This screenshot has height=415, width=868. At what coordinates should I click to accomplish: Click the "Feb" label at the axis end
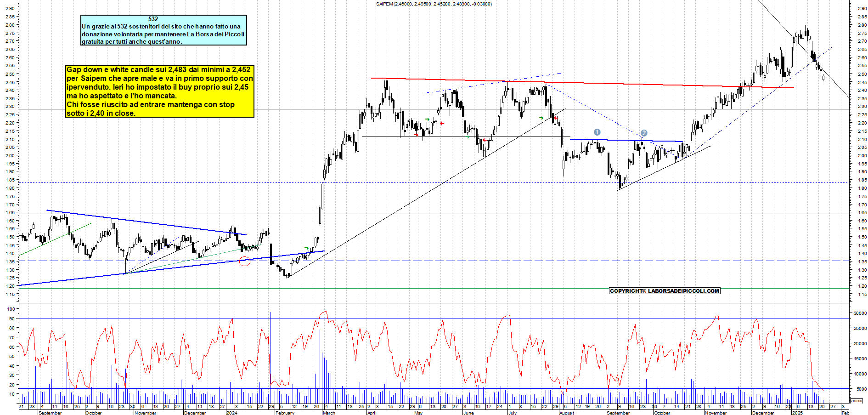(x=845, y=413)
